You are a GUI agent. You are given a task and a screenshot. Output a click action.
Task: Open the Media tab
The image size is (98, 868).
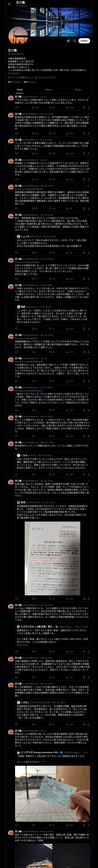pos(78,90)
